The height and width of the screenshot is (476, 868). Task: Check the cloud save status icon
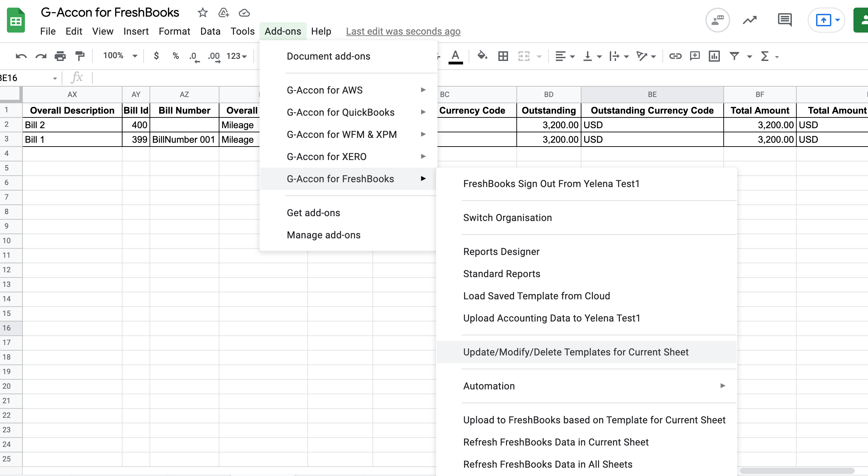pyautogui.click(x=244, y=13)
